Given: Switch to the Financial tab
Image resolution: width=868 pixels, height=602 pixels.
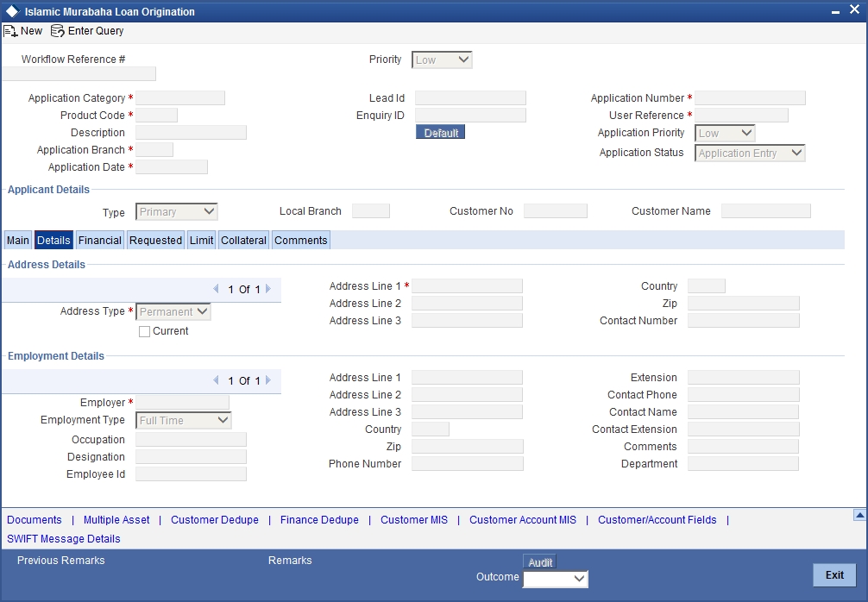Looking at the screenshot, I should 99,240.
